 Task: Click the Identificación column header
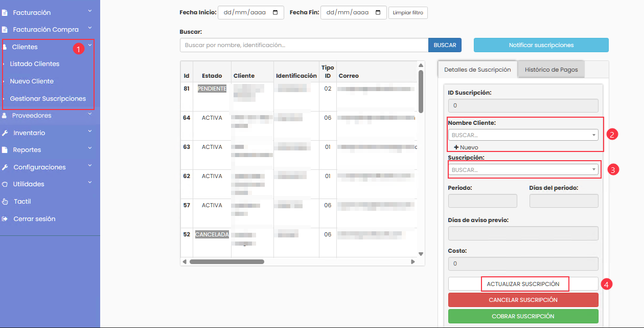tap(296, 76)
